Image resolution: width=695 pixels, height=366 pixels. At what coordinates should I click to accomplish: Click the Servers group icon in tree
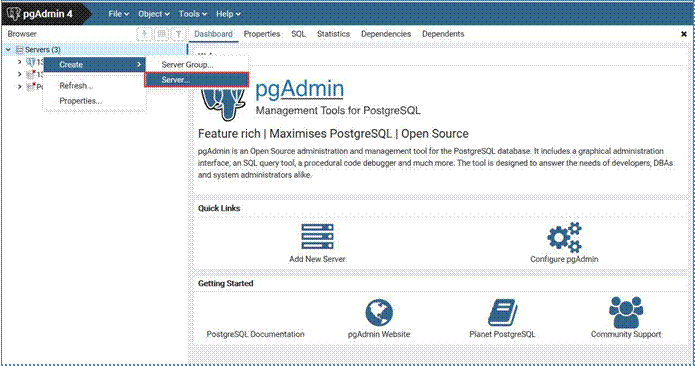20,50
